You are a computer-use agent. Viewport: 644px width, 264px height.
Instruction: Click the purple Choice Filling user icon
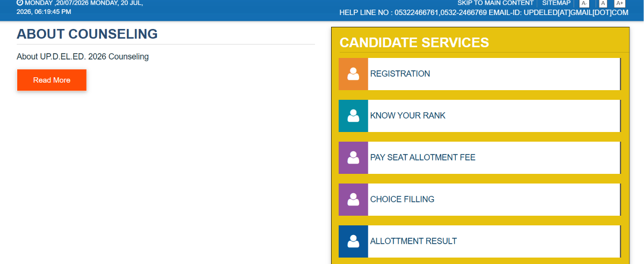coord(353,199)
